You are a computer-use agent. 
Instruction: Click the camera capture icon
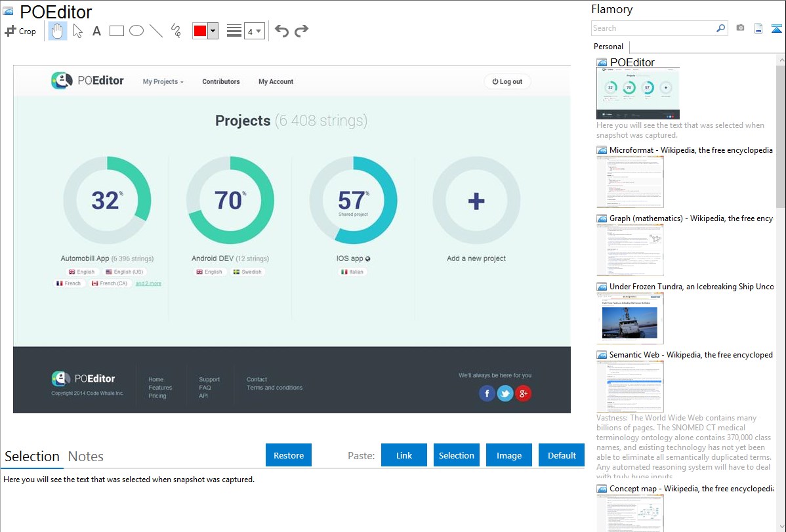tap(740, 28)
